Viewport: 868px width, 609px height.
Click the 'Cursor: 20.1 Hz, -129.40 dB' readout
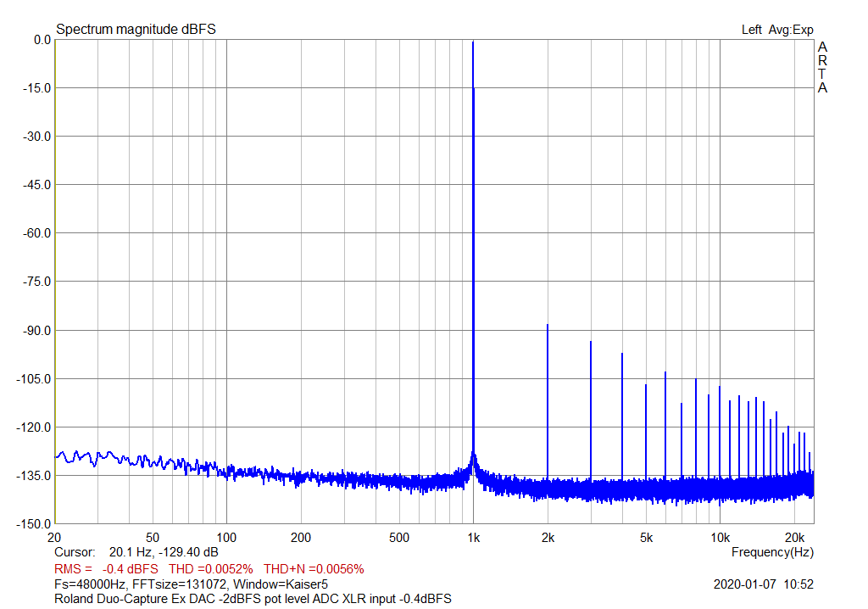click(136, 552)
